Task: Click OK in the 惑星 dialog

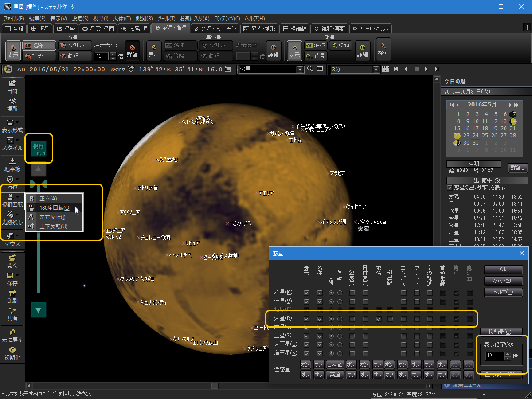Action: (x=503, y=269)
